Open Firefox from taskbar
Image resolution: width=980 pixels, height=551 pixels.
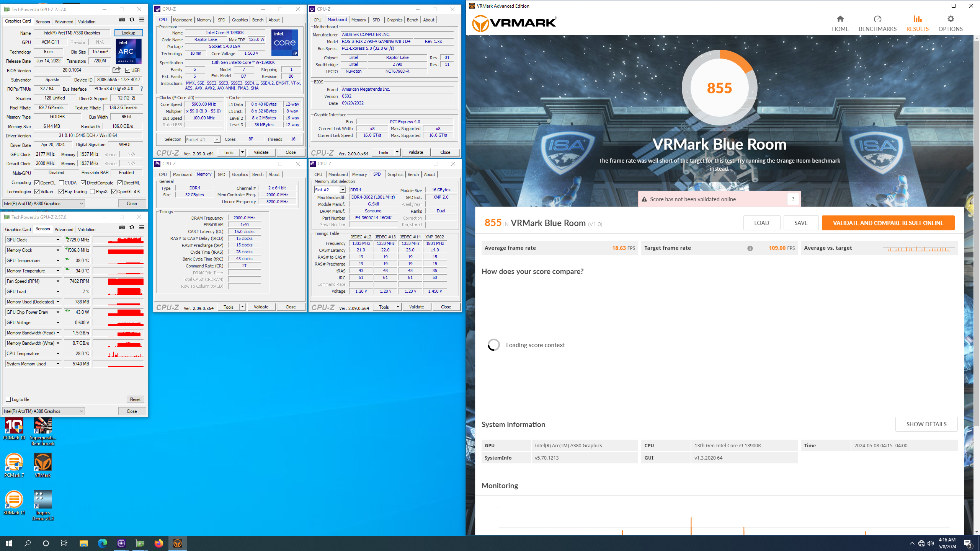click(158, 543)
